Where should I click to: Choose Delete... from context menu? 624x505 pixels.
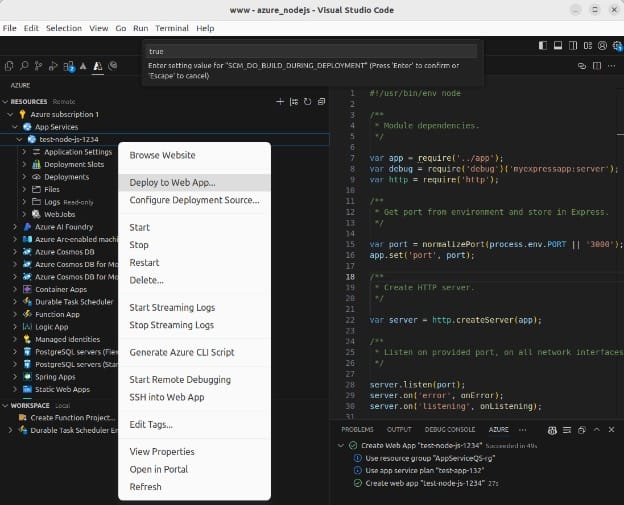[x=194, y=280]
